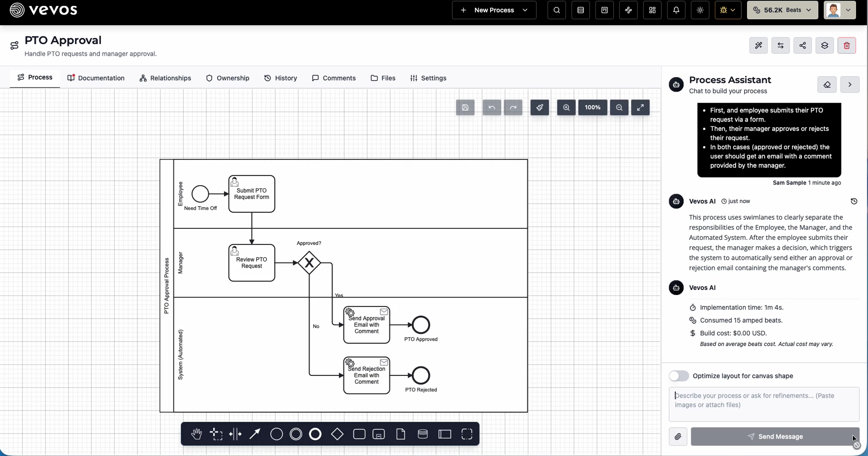Image resolution: width=868 pixels, height=456 pixels.
Task: Click the restore history icon on Vevos AI message
Action: (854, 201)
